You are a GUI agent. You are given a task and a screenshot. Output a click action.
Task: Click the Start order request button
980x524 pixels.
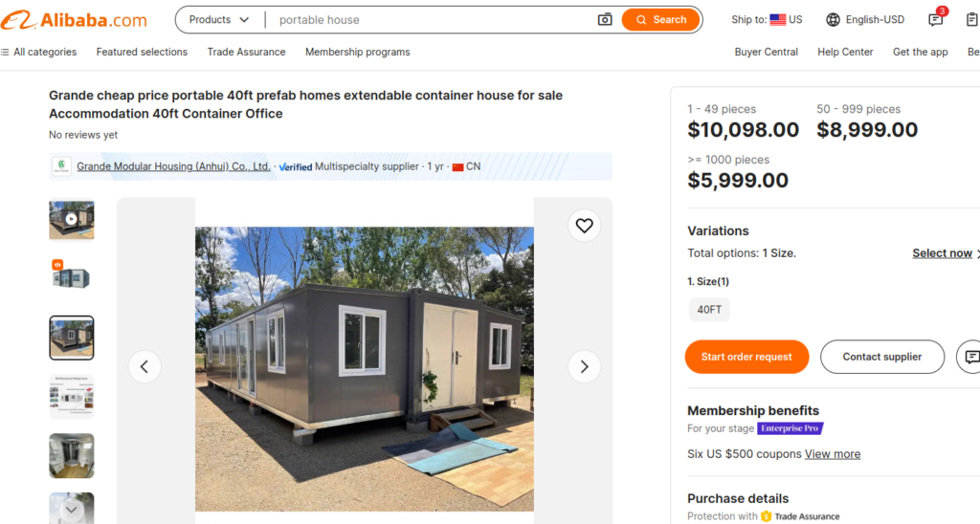[746, 357]
